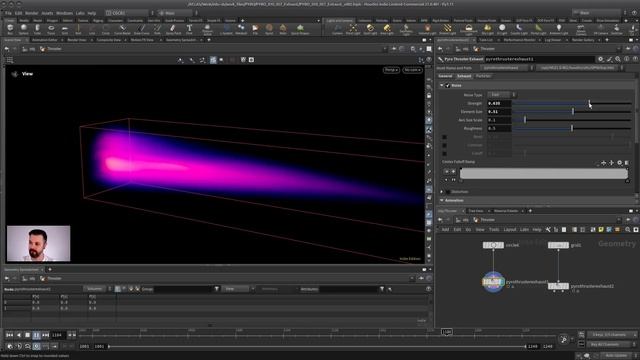Open the desktop selector dropdown in menu bar

coord(130,13)
